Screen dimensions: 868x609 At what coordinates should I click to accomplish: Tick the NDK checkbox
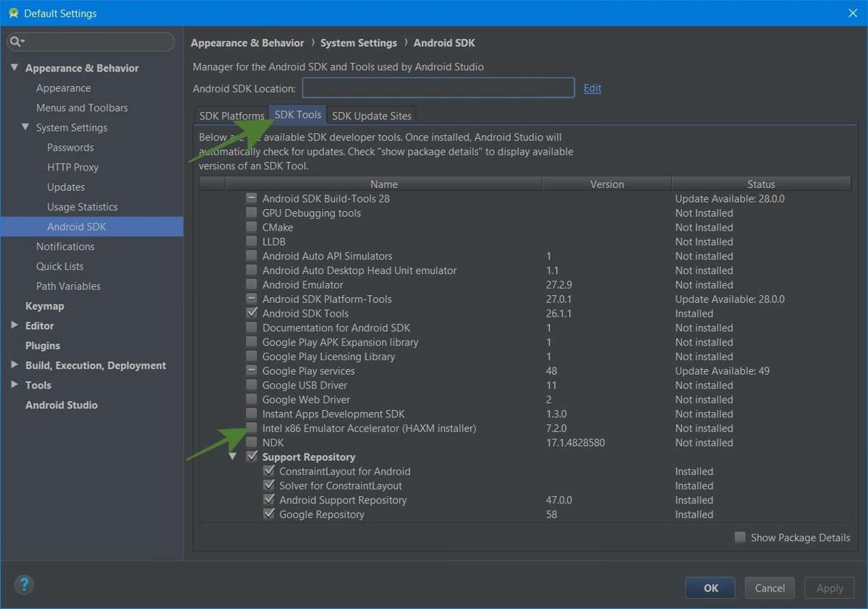click(x=252, y=443)
